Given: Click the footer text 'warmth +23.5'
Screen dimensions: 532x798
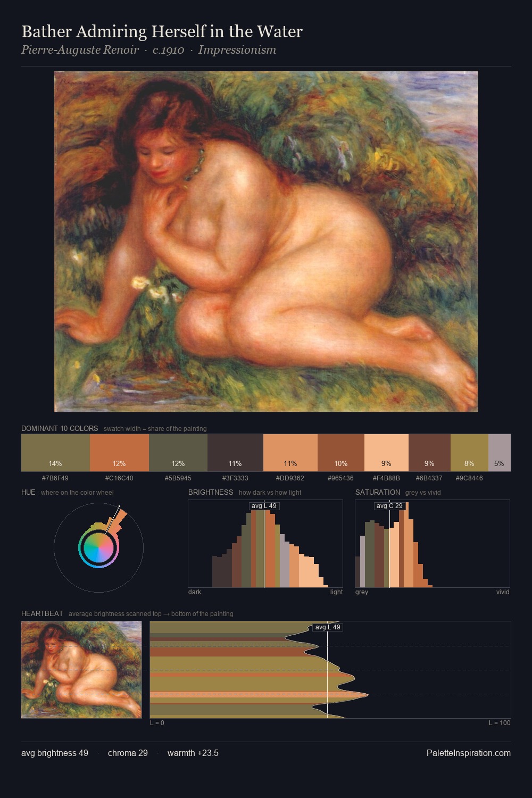Looking at the screenshot, I should click(x=193, y=753).
